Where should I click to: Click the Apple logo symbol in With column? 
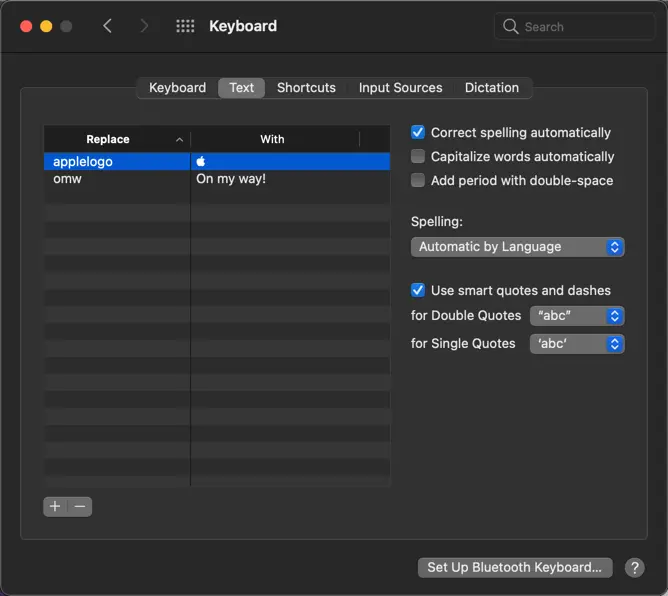point(201,161)
